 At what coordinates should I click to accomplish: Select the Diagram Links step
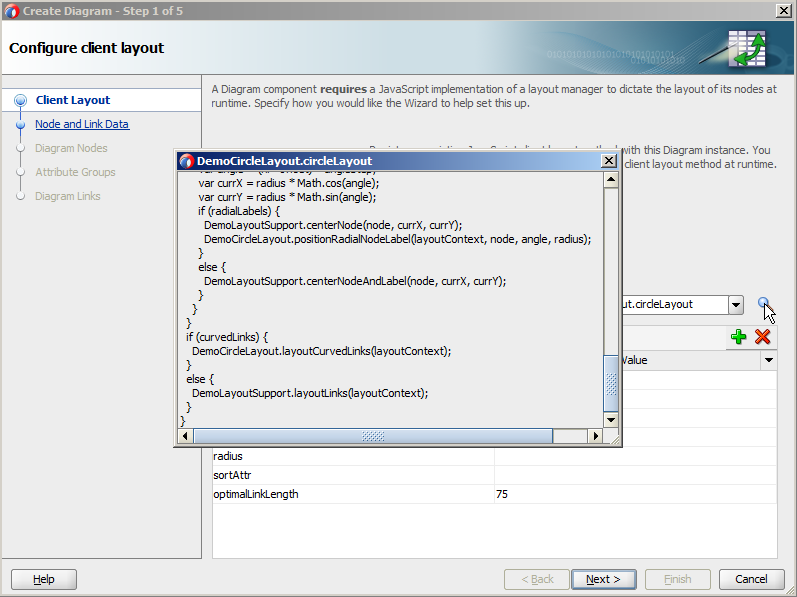pyautogui.click(x=68, y=196)
